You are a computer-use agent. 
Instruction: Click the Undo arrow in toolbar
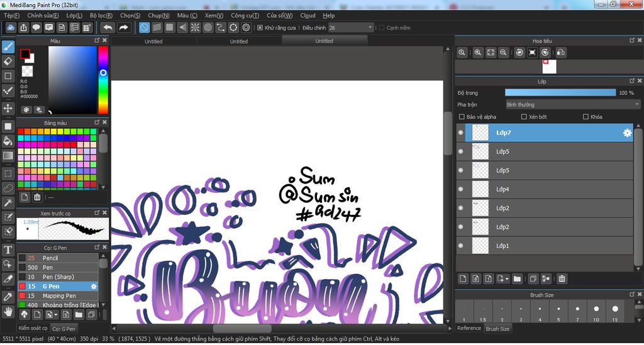(108, 28)
